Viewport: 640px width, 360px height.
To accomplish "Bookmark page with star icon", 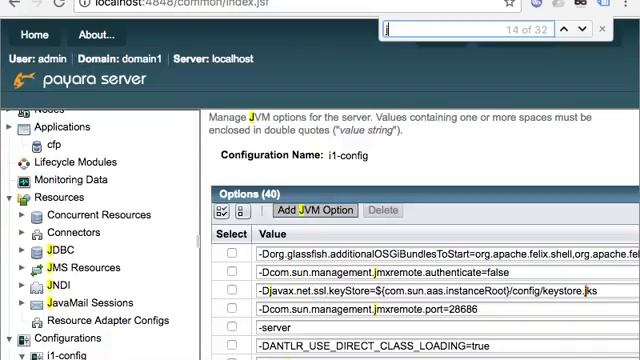I will pos(509,3).
